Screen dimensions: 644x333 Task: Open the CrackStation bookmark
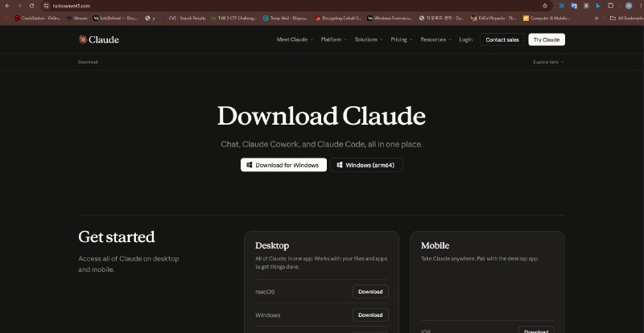click(37, 18)
